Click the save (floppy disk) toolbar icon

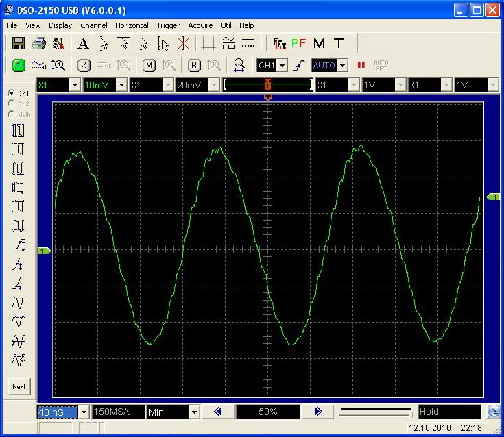click(19, 43)
